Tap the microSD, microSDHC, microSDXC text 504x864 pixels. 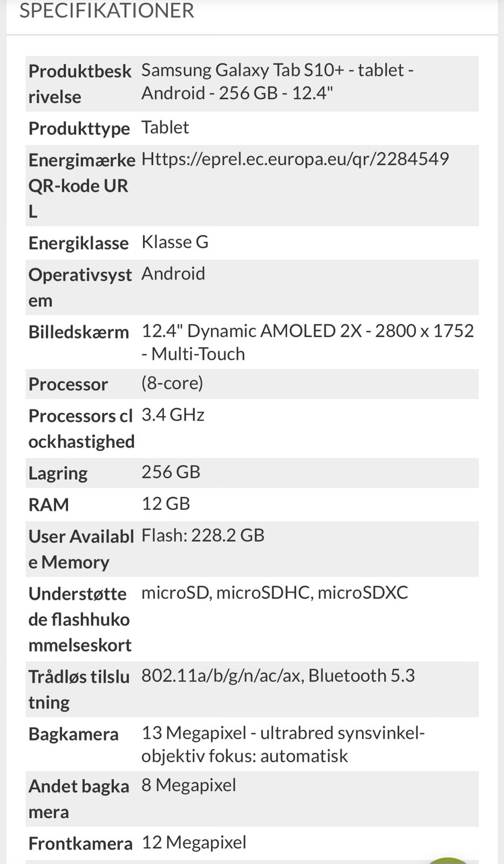click(275, 592)
